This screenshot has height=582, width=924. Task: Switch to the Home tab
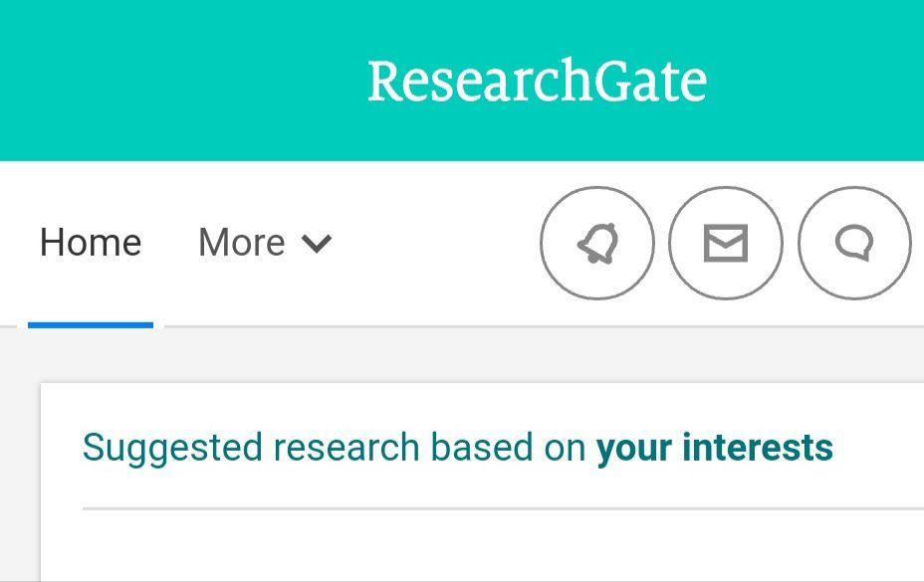[x=91, y=242]
